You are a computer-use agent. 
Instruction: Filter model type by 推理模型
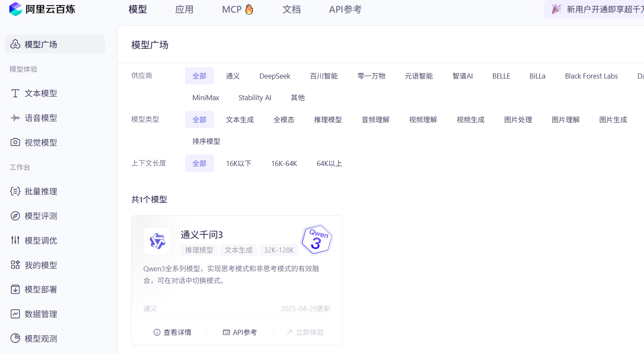(x=328, y=120)
